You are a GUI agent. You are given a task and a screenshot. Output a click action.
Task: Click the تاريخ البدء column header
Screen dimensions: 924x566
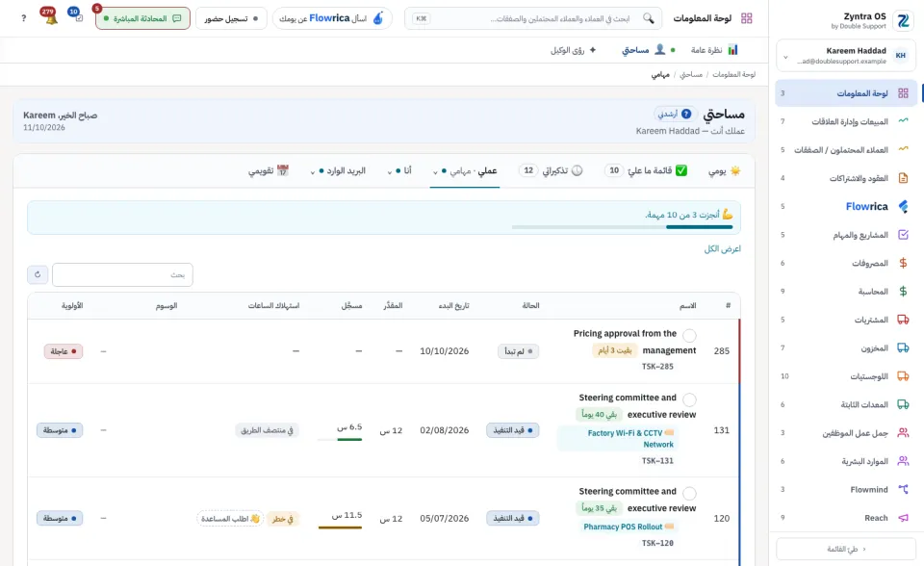[x=453, y=305]
